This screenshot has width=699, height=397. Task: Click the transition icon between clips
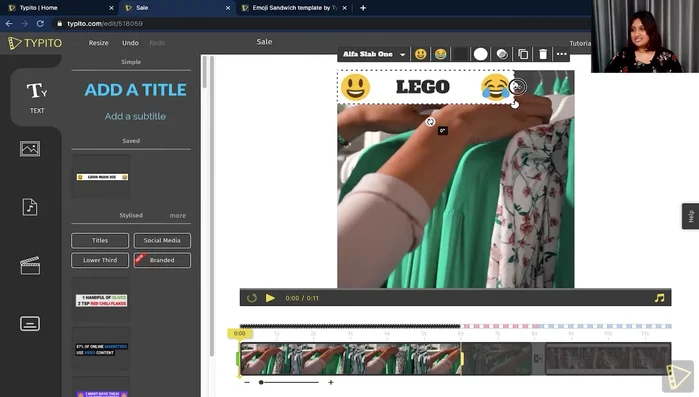[538, 358]
